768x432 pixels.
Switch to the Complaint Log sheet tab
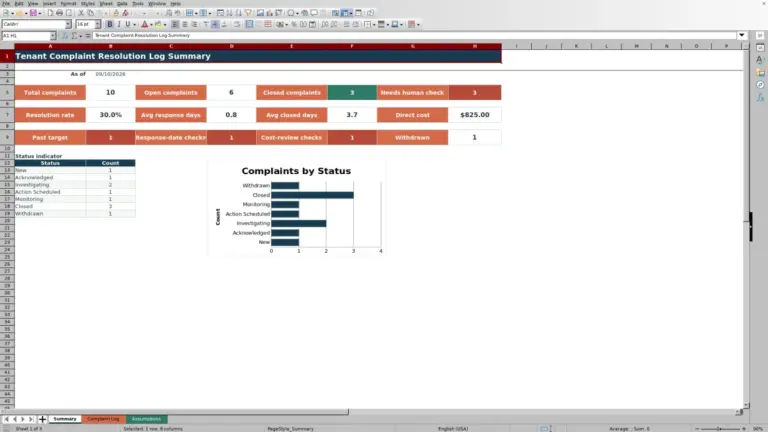click(x=103, y=419)
